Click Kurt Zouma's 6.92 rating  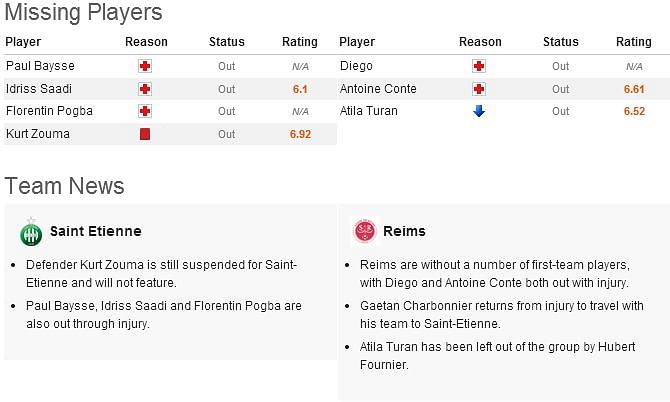point(300,134)
